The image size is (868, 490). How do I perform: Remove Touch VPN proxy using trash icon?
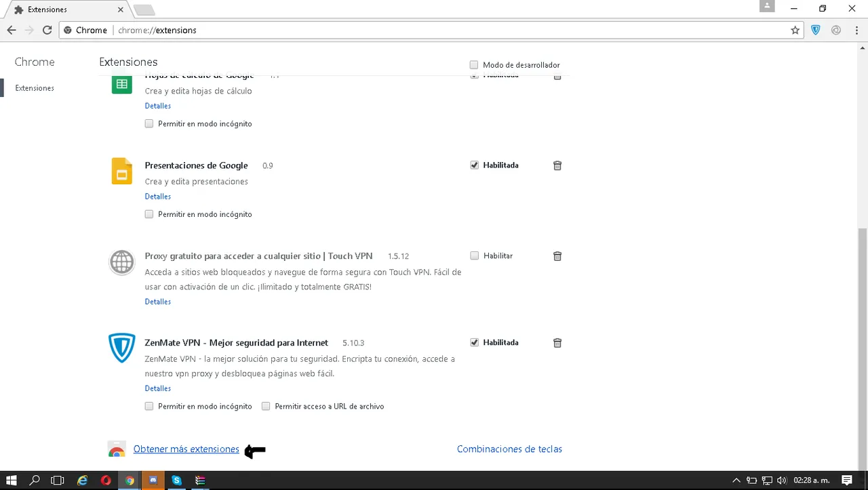coord(557,256)
